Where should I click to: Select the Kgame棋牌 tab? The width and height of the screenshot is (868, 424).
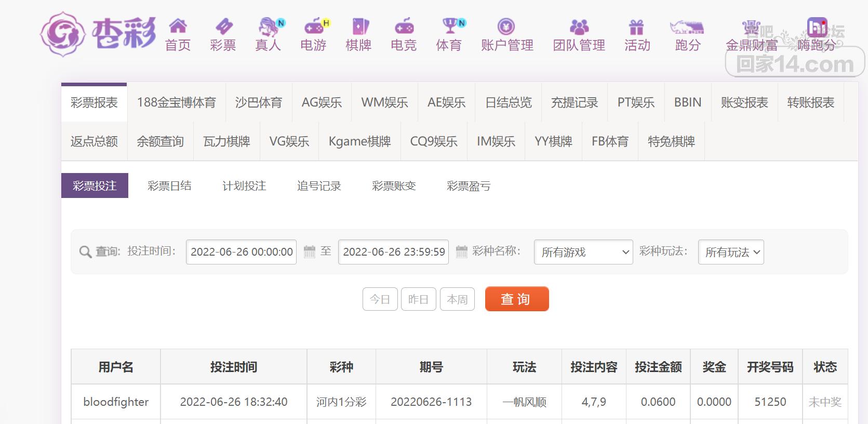click(x=360, y=141)
